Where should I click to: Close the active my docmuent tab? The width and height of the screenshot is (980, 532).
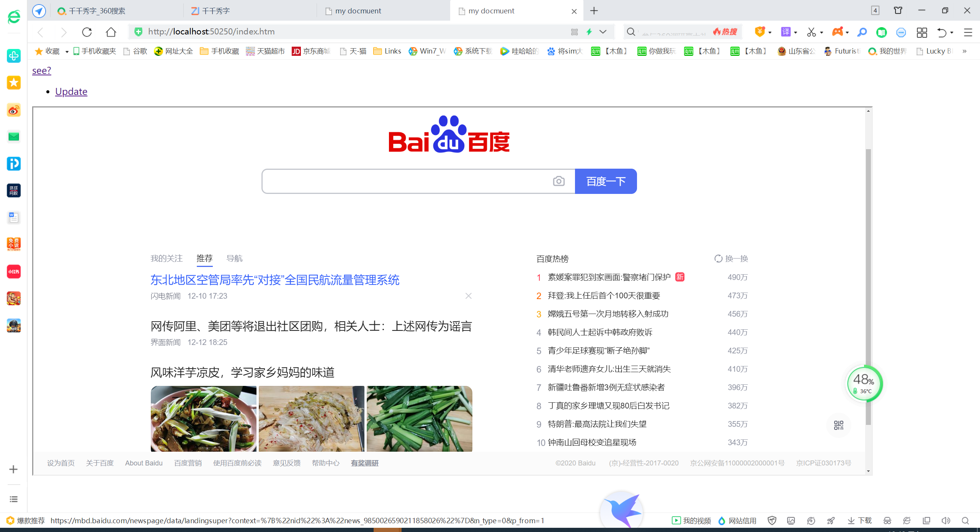point(574,11)
